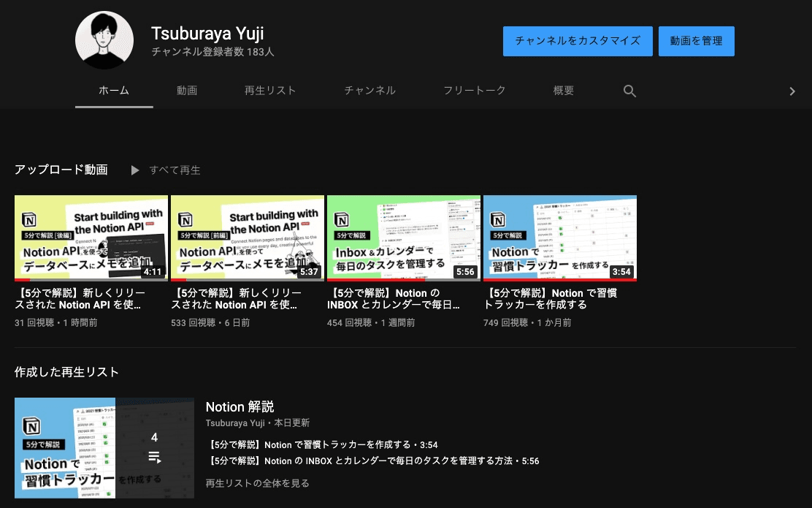The image size is (812, 508).
Task: Click the アップロード動画 section heading
Action: [x=61, y=170]
